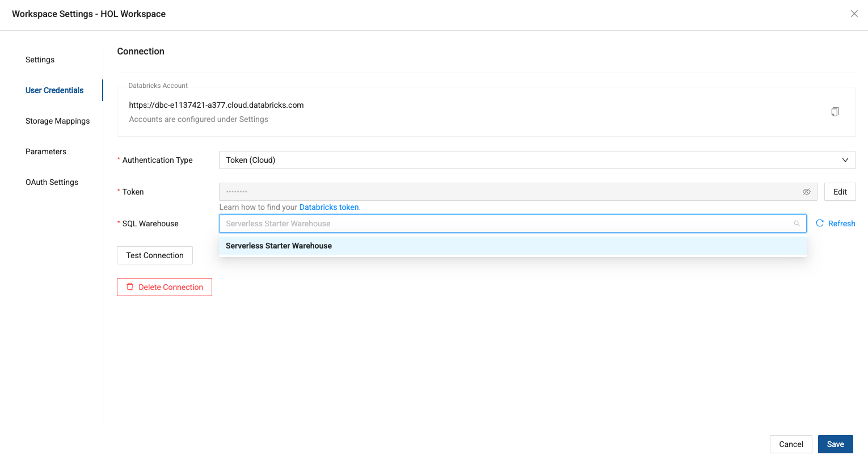Click the search icon in SQL Warehouse field
This screenshot has height=468, width=868.
point(797,224)
